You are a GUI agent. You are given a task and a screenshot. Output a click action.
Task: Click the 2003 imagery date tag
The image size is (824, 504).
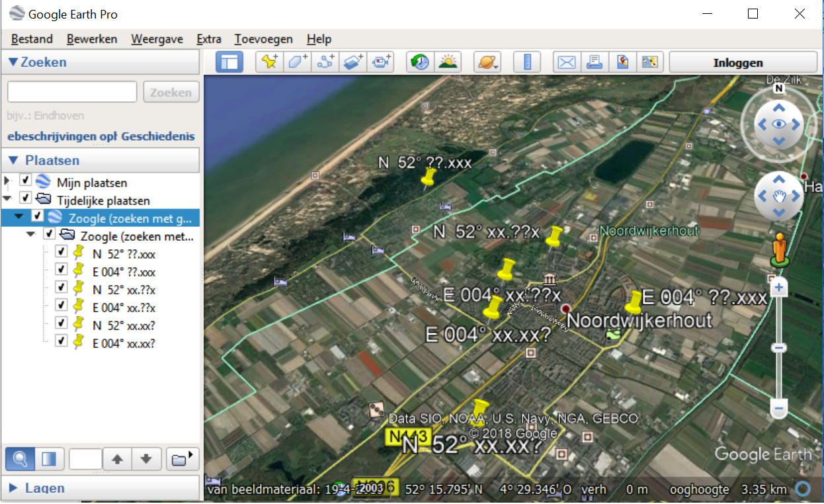tap(372, 489)
